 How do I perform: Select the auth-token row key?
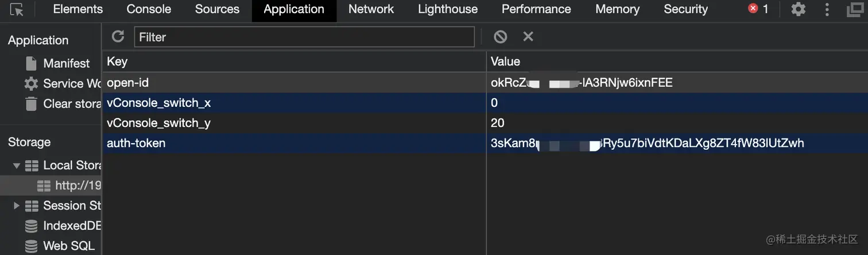point(136,143)
